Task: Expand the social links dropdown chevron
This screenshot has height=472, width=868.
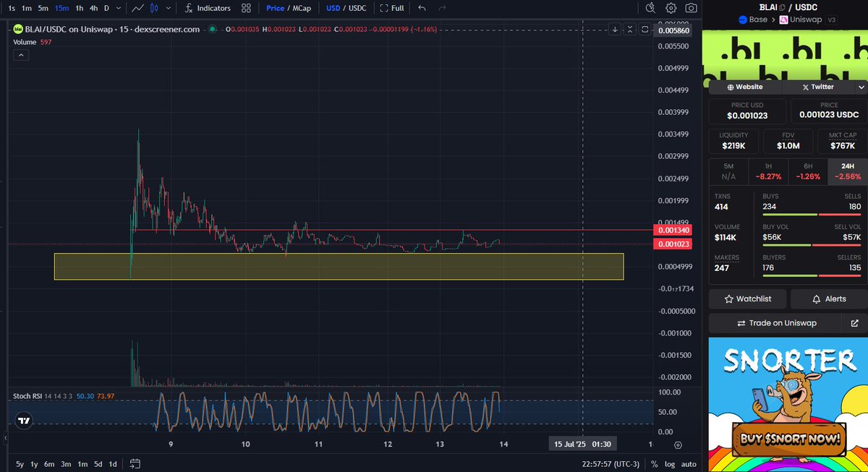Action: click(861, 87)
